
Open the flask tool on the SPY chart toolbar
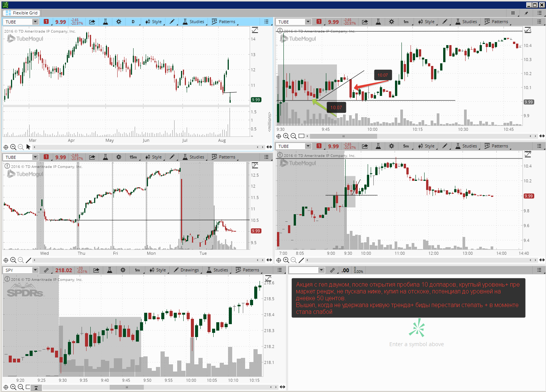coord(109,270)
